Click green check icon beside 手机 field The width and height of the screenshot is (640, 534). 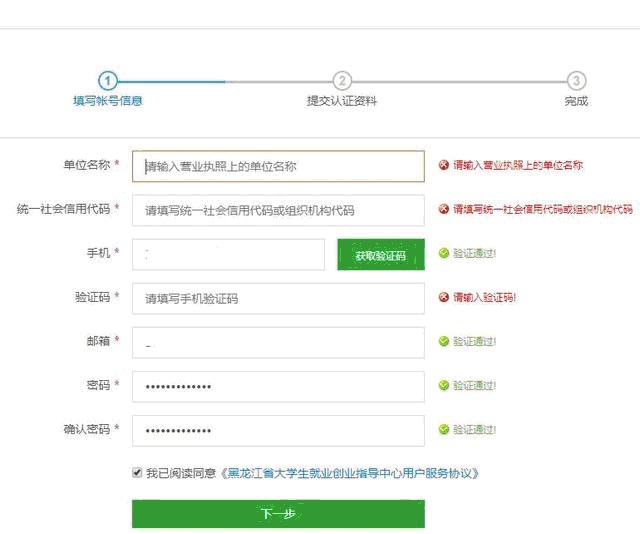[444, 254]
